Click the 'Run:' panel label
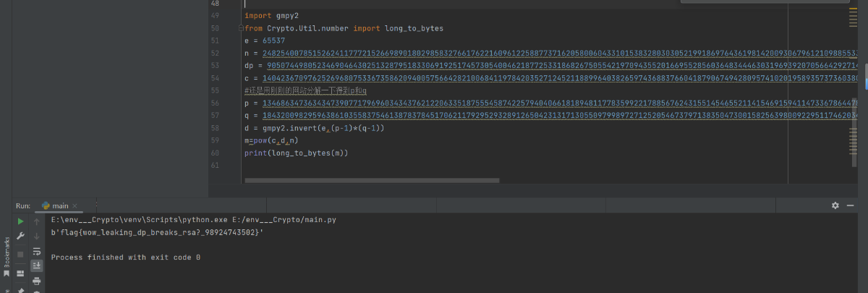 point(23,206)
